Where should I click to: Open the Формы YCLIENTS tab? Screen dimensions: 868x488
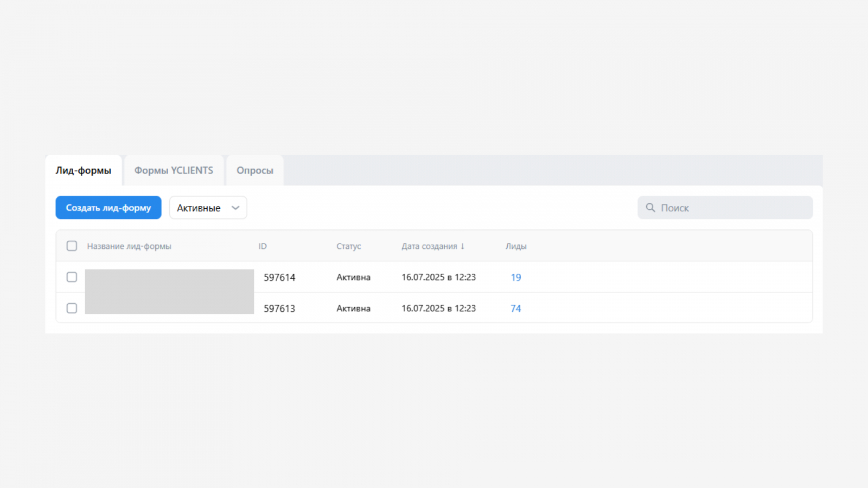pos(174,170)
